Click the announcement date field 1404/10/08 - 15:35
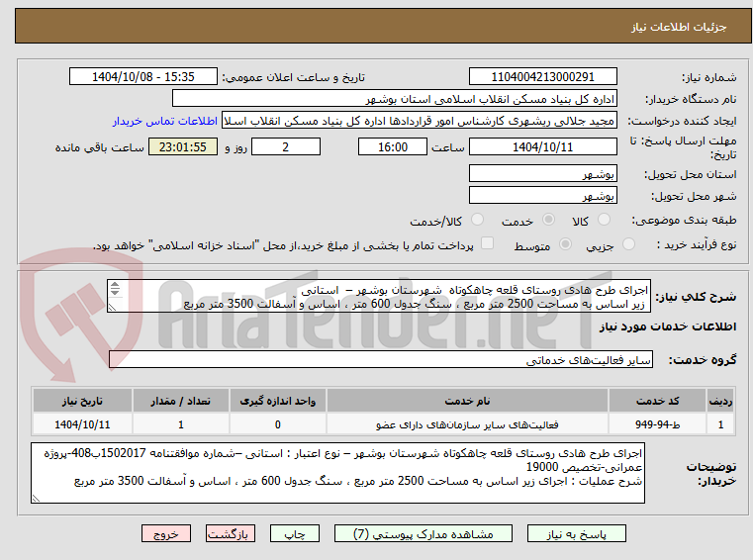The height and width of the screenshot is (560, 753). (x=143, y=76)
